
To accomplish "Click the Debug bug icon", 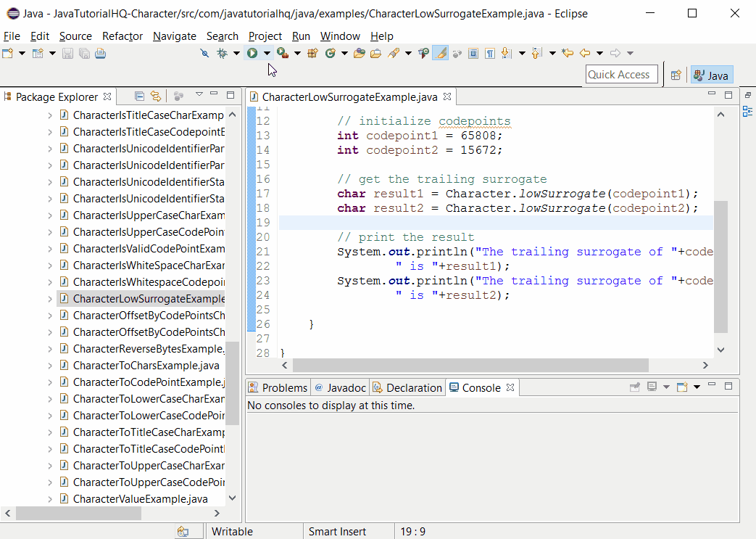I will click(x=223, y=53).
